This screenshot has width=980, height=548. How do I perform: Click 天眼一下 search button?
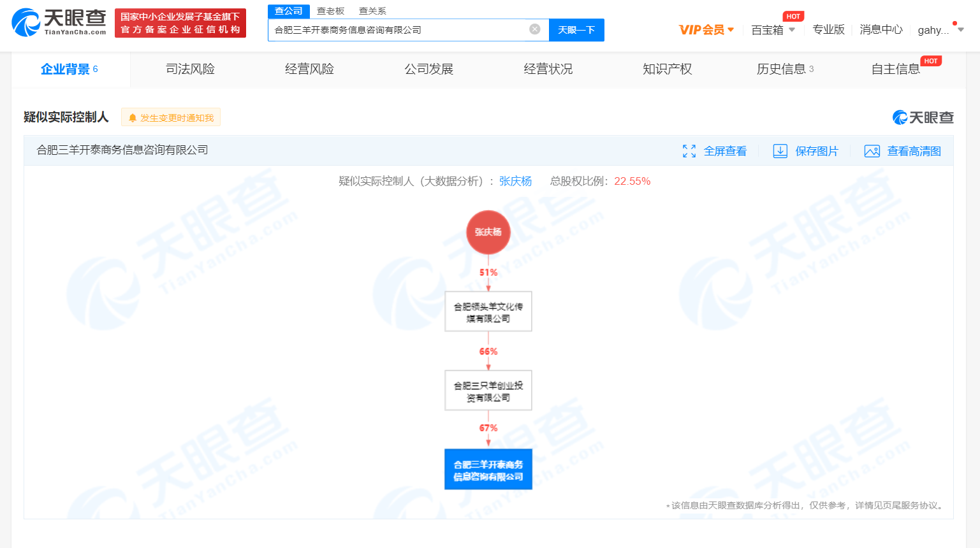pyautogui.click(x=576, y=30)
